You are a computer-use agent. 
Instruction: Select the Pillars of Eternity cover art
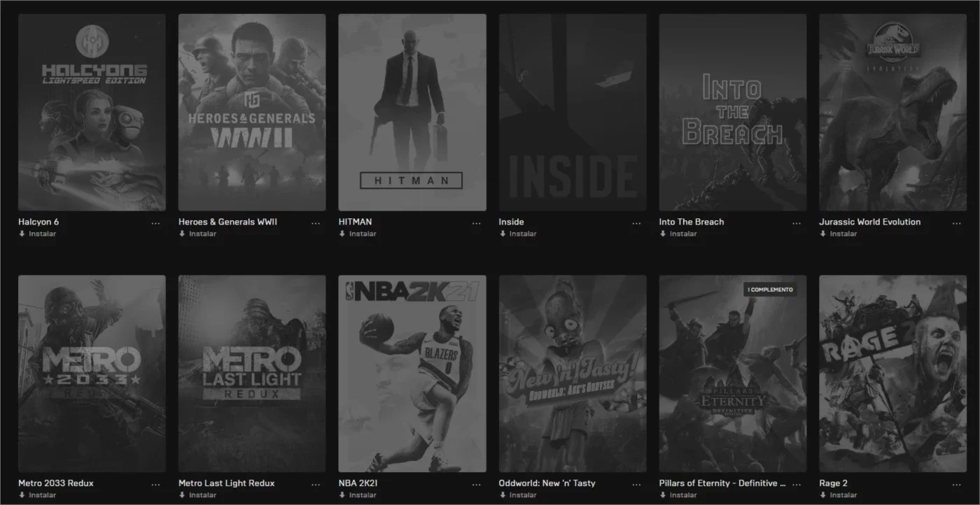(x=733, y=374)
